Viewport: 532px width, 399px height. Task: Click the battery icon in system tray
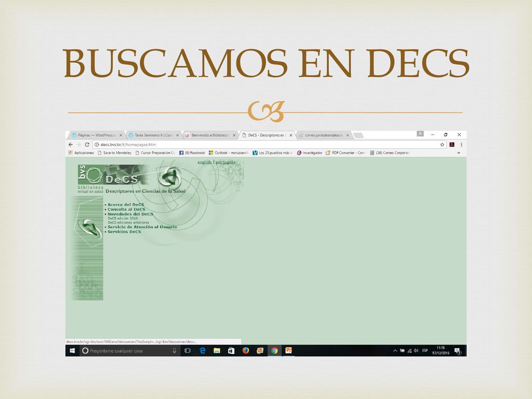[x=403, y=351]
